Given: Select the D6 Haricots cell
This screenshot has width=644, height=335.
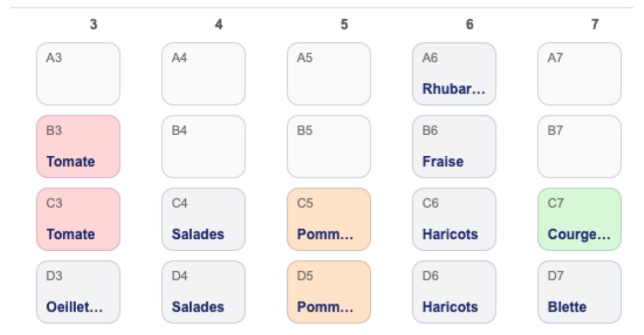Looking at the screenshot, I should coord(454,292).
